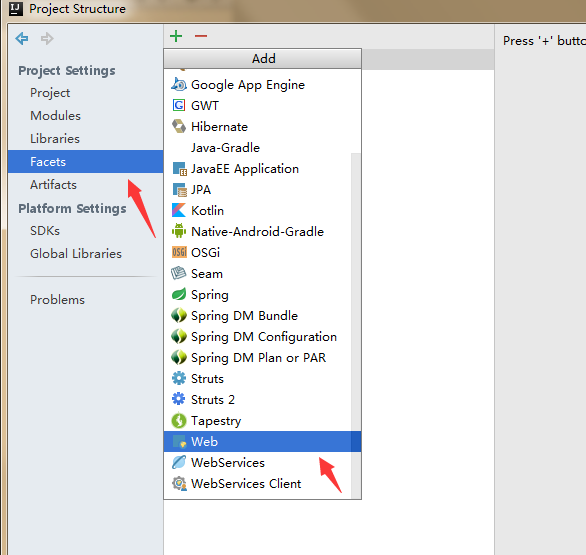Go to Libraries settings

(x=86, y=139)
